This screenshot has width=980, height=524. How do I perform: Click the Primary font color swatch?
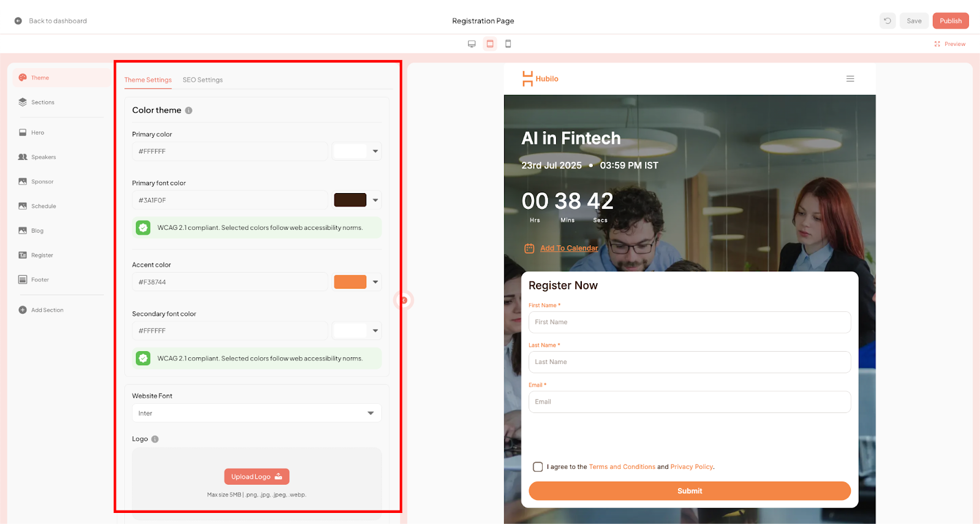[x=350, y=200]
